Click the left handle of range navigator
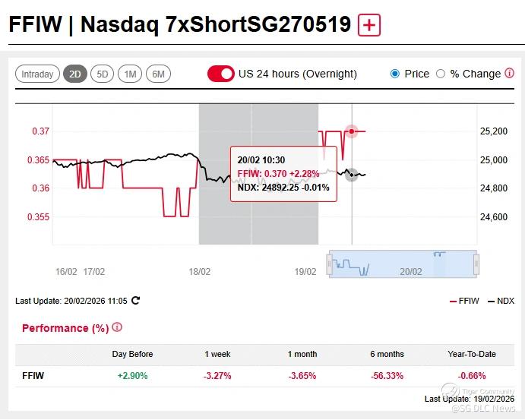The image size is (525, 420). point(329,265)
